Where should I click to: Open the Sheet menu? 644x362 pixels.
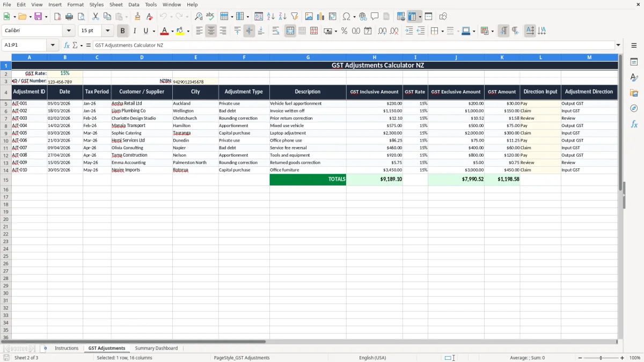click(116, 4)
